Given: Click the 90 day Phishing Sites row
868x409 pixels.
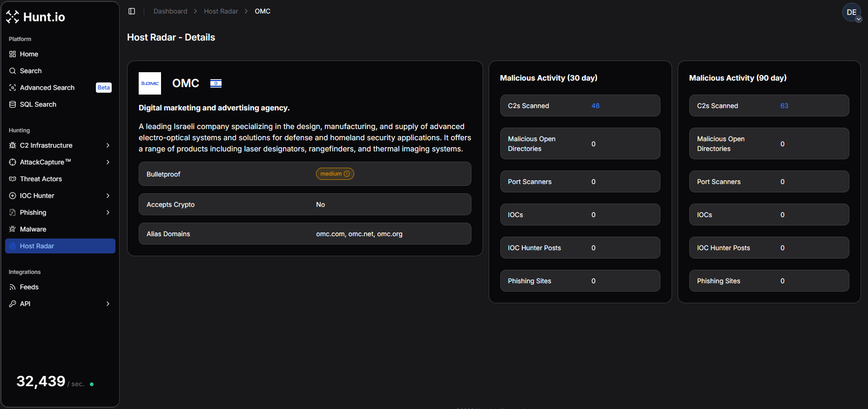Looking at the screenshot, I should pos(769,281).
